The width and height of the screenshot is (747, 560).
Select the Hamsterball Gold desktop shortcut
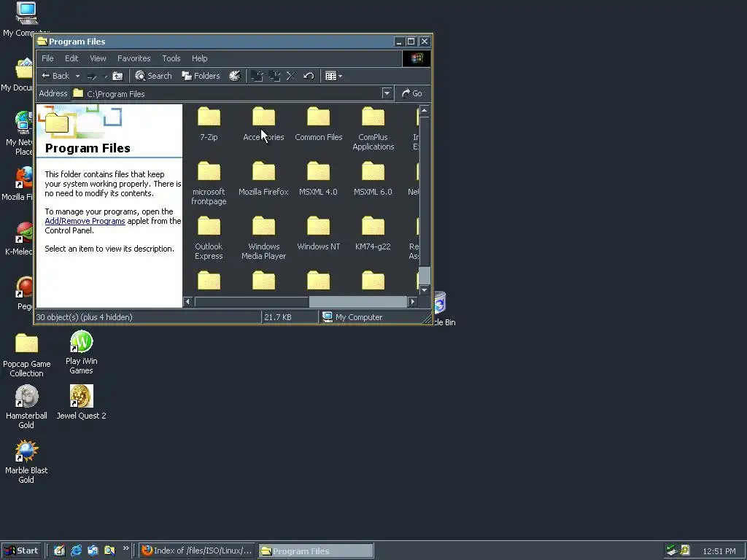pyautogui.click(x=26, y=407)
